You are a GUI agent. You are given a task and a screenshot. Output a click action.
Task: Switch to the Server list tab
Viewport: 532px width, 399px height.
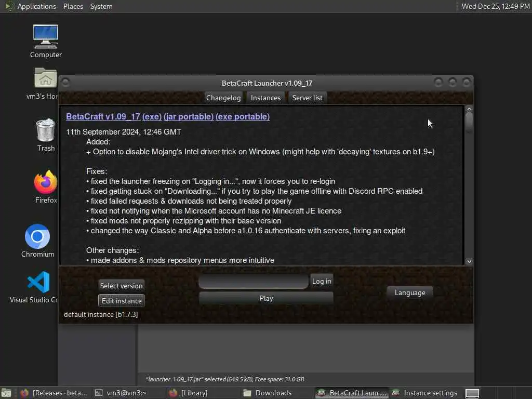307,98
